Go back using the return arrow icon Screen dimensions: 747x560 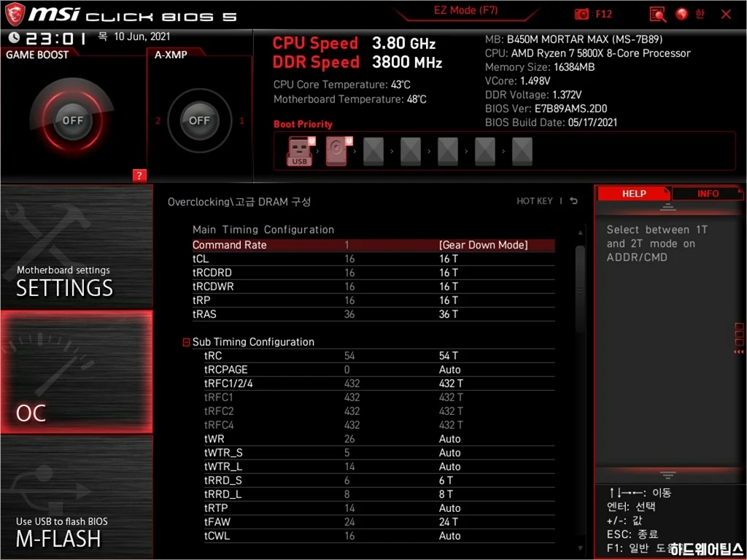[x=573, y=201]
